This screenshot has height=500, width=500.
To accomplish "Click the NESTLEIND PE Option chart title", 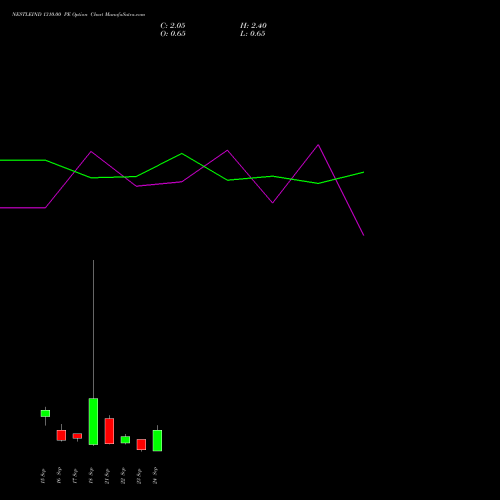I will pos(79,15).
